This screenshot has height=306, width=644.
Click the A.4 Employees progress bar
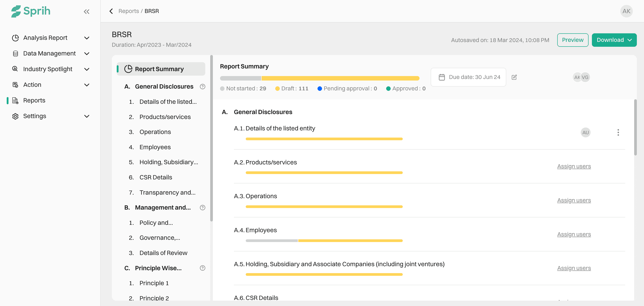(x=324, y=241)
